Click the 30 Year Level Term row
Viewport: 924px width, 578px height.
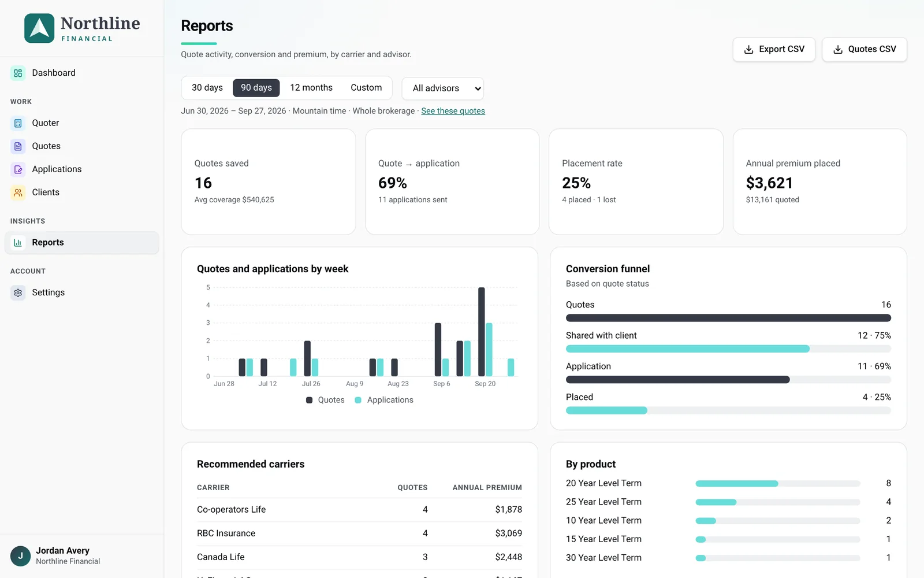point(728,558)
